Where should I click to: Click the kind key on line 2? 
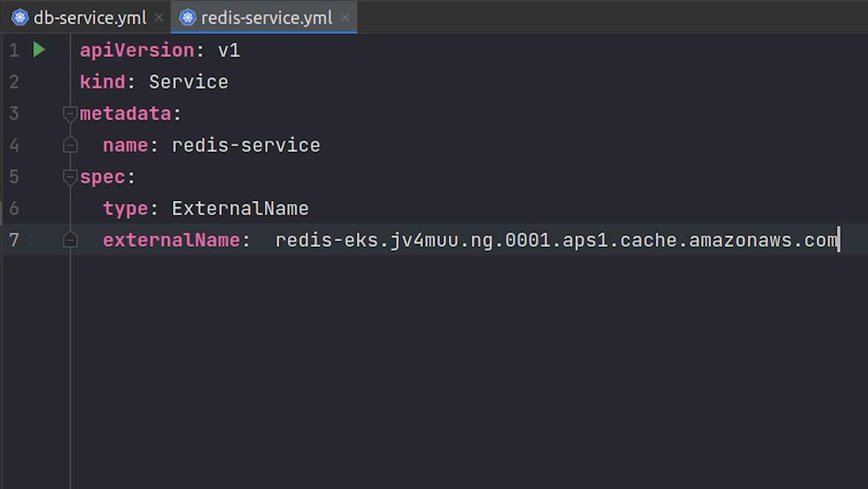tap(102, 82)
